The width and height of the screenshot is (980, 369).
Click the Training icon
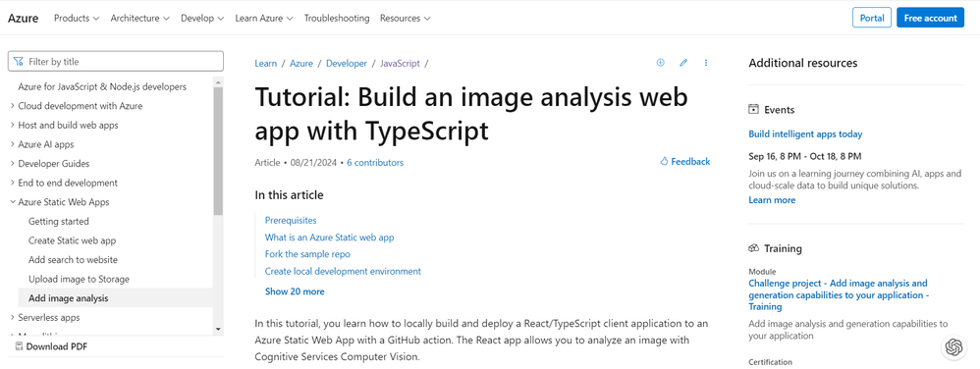point(754,248)
